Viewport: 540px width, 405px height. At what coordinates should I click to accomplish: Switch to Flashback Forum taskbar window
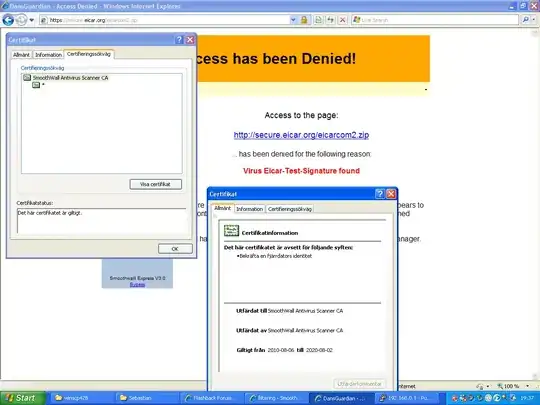point(212,398)
